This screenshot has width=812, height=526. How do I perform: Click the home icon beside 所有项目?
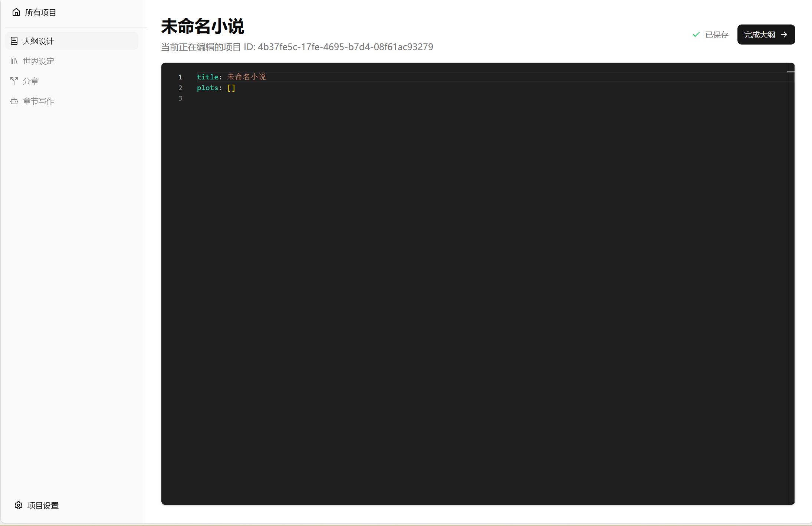[x=16, y=12]
